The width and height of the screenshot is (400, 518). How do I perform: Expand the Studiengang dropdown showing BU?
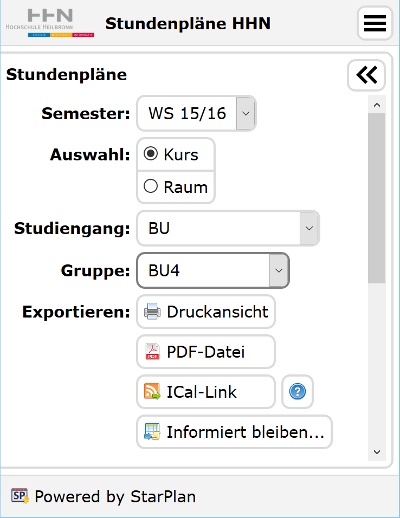click(228, 228)
